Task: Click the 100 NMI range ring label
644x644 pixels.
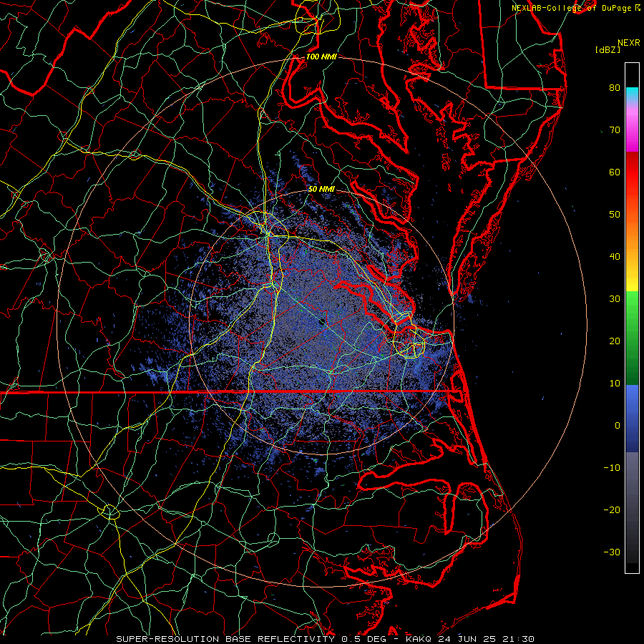Action: pos(321,57)
